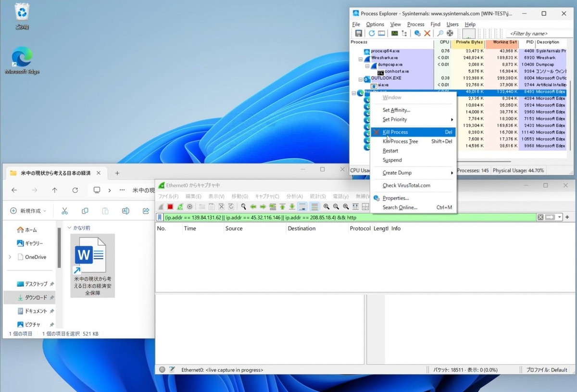577x392 pixels.
Task: Collapse the OUTLOOK.EXE process tree node
Action: coord(361,79)
